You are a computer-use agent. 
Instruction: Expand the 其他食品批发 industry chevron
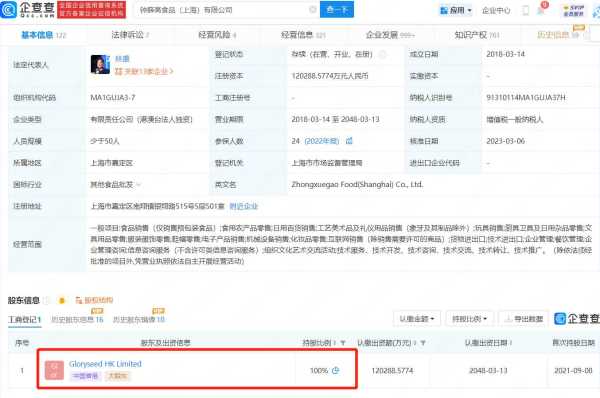(139, 185)
